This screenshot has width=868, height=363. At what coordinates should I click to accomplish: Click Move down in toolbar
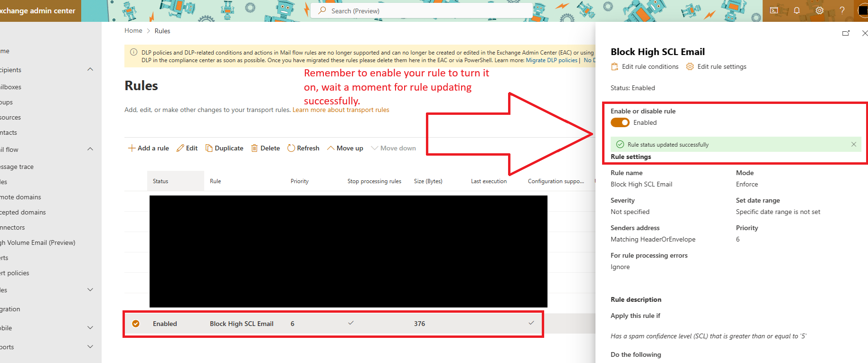[393, 148]
